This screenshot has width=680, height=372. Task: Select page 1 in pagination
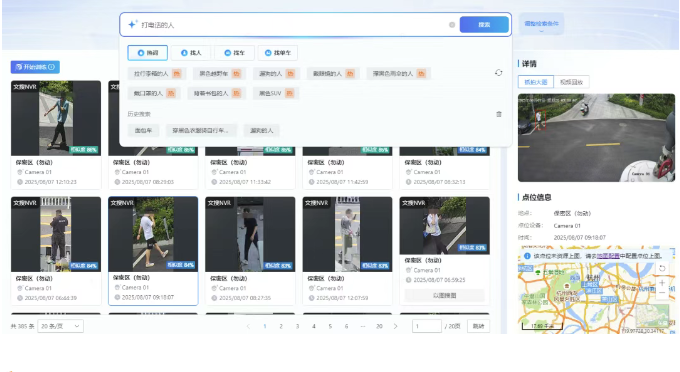point(265,326)
